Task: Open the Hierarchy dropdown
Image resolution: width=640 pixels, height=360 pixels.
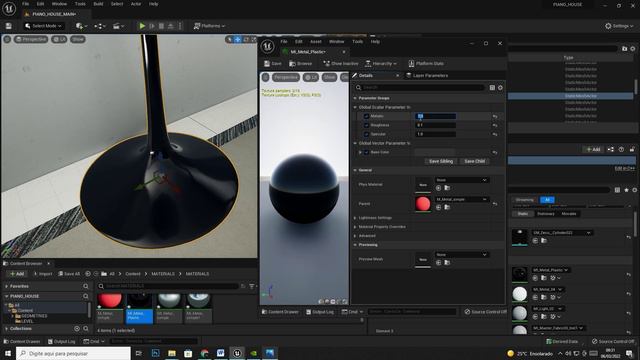Action: pyautogui.click(x=381, y=64)
